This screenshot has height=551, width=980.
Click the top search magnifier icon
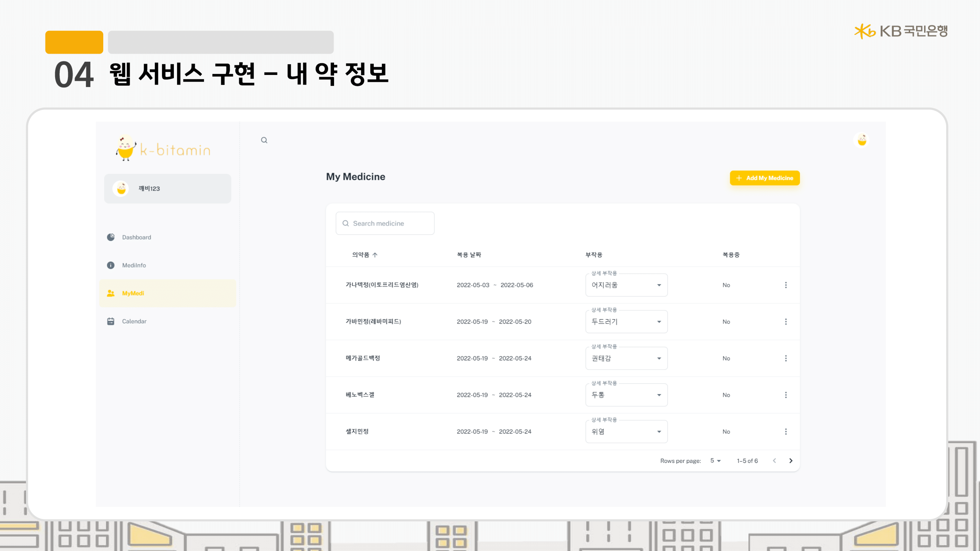pos(264,140)
